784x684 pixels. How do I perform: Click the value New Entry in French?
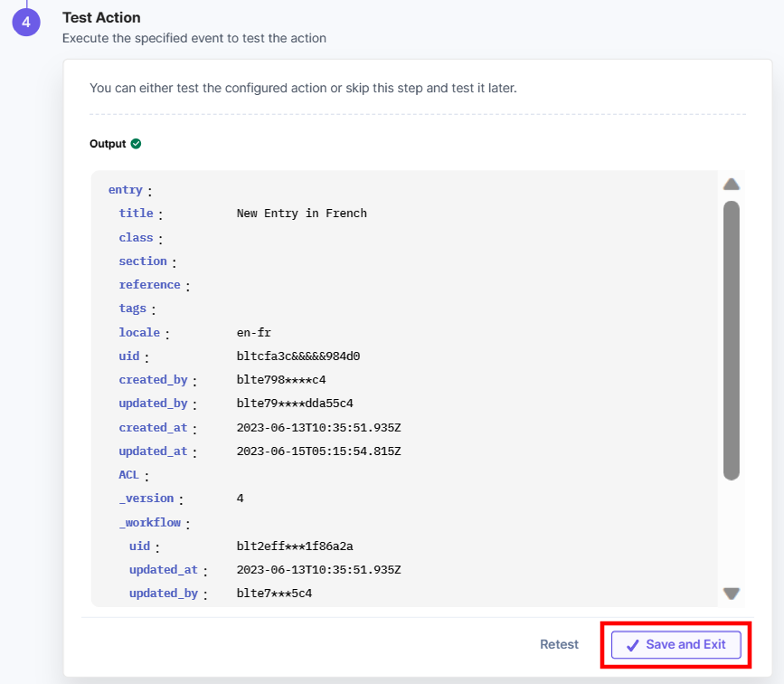[301, 213]
